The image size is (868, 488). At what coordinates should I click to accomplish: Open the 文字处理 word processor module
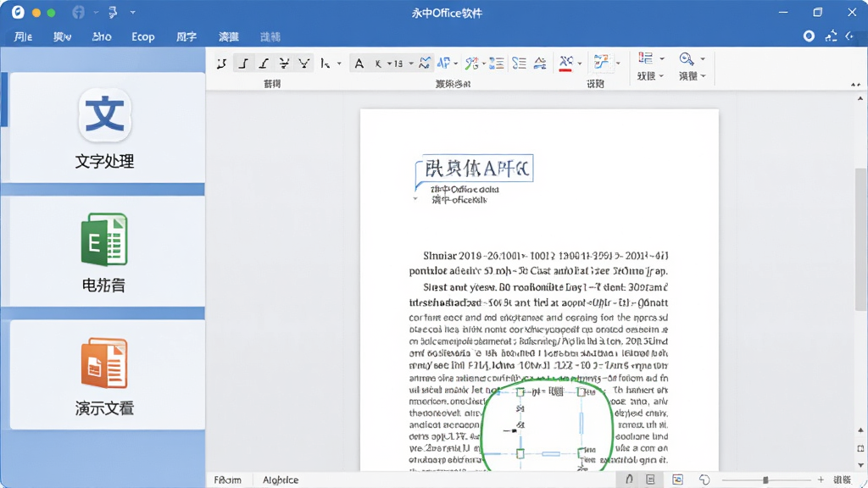point(104,128)
